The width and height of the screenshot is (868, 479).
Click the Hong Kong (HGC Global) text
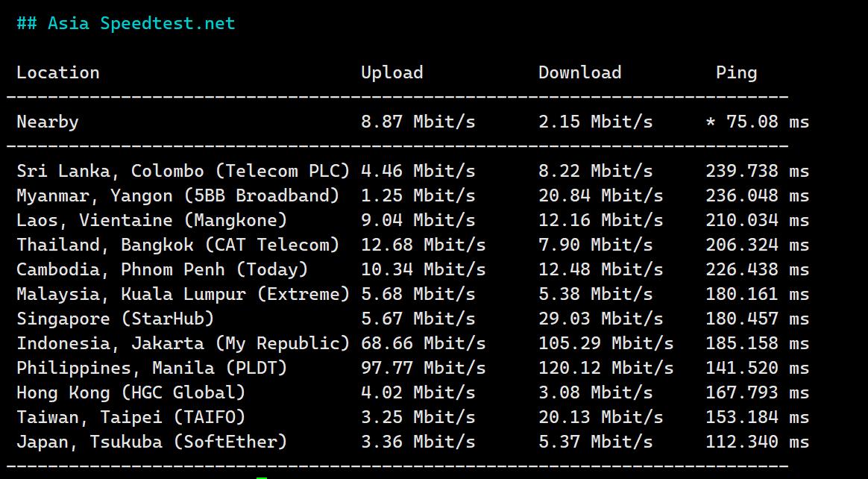click(x=130, y=392)
